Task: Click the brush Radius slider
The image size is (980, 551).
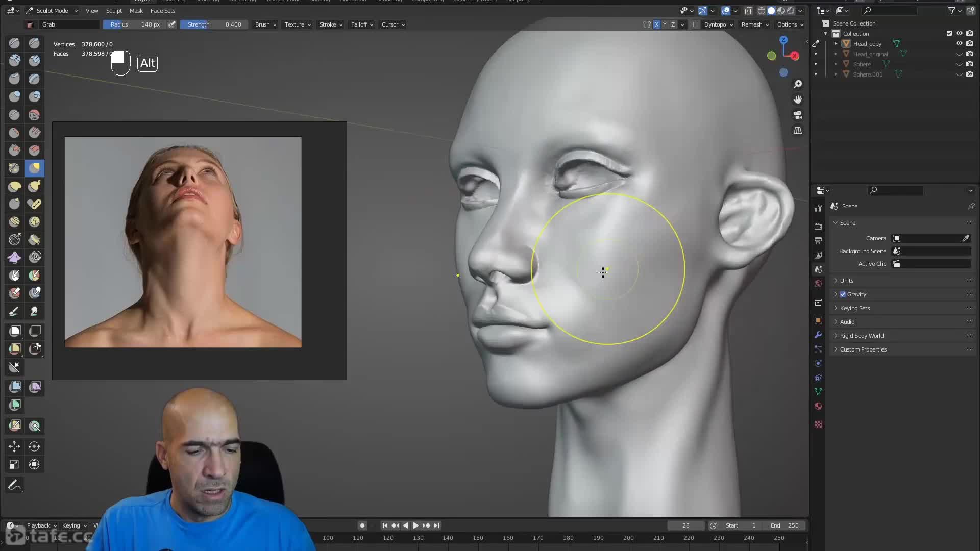Action: click(135, 24)
